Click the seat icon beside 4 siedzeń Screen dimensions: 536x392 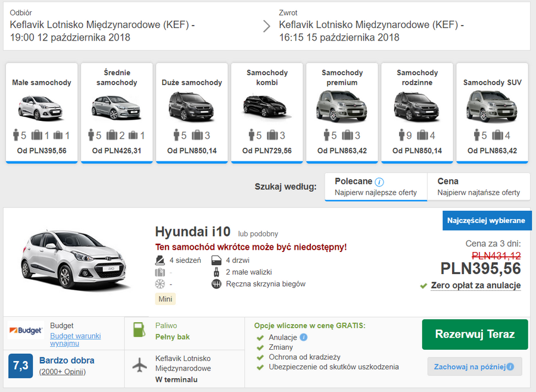coord(160,260)
